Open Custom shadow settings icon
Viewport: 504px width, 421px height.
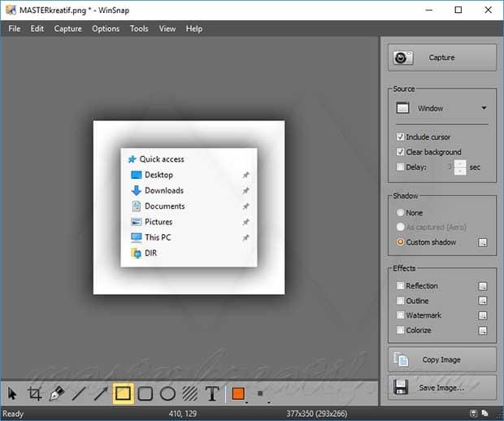tap(483, 243)
